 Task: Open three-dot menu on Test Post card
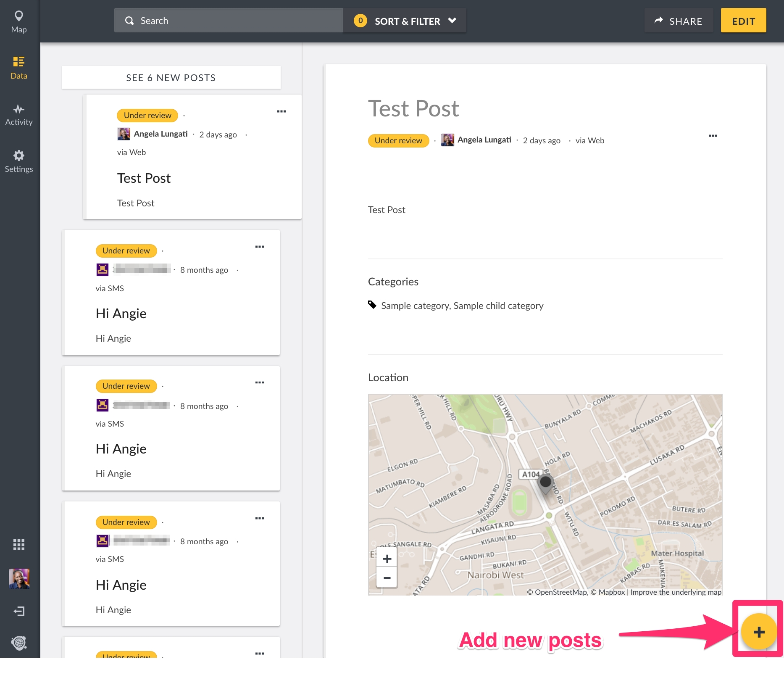pos(282,111)
